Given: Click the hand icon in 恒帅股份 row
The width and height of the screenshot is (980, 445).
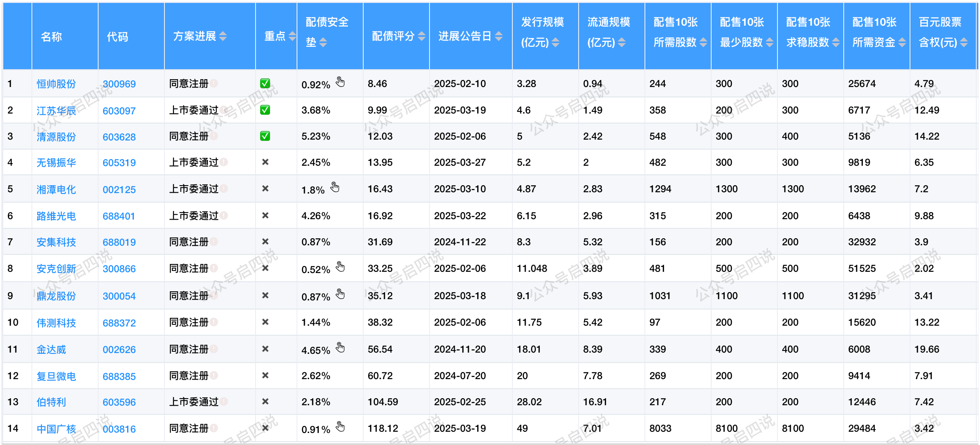Looking at the screenshot, I should (x=340, y=82).
